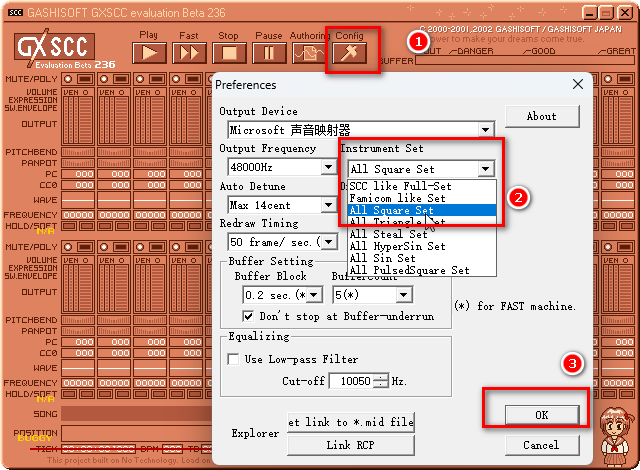This screenshot has width=640, height=470.
Task: Click the link to *.mid file button
Action: tap(351, 422)
